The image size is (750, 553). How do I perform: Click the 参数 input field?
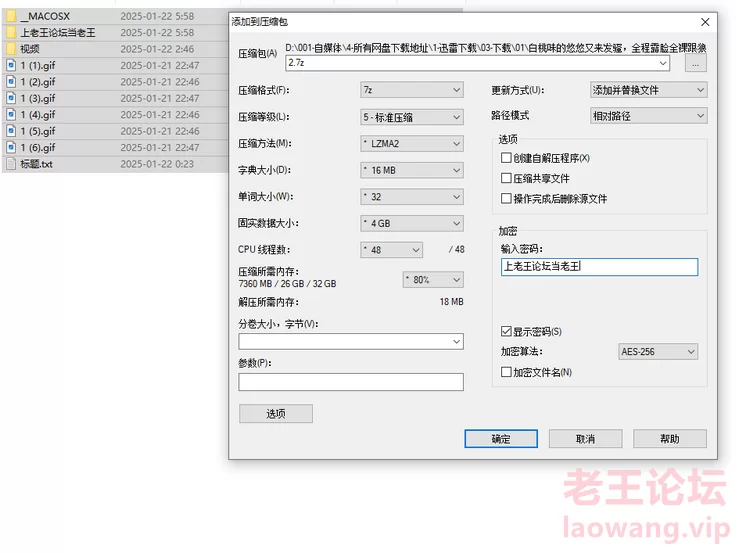[x=351, y=382]
